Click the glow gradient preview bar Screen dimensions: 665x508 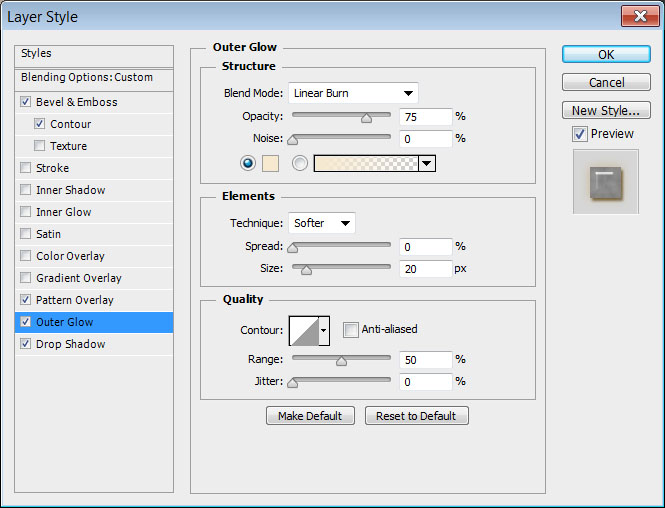click(366, 163)
